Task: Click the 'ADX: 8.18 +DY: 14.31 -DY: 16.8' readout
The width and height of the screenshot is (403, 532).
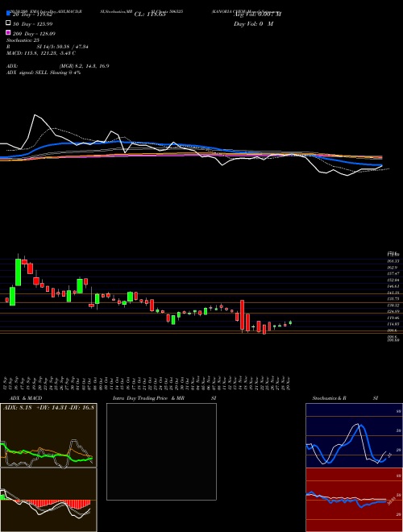Action: [x=48, y=408]
